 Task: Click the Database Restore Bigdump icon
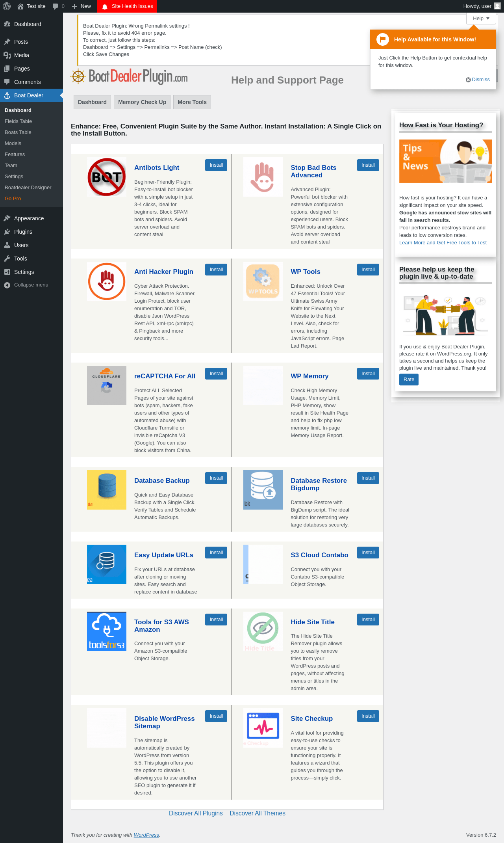coord(263,490)
